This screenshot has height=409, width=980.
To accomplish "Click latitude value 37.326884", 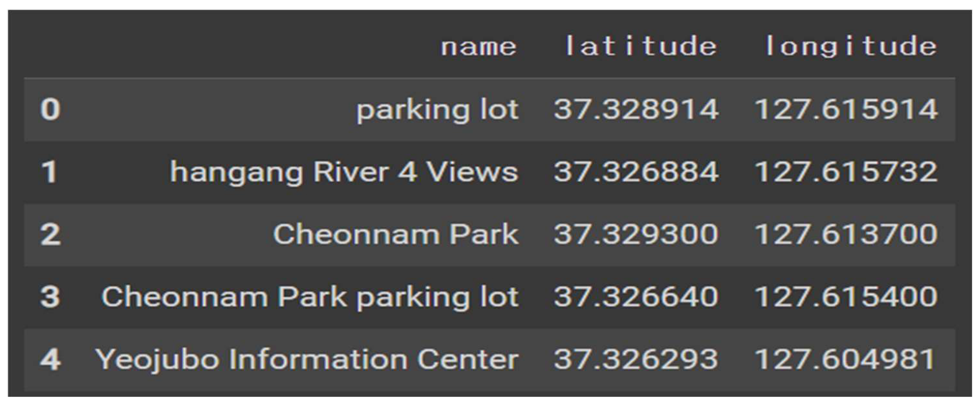I will pos(636,172).
